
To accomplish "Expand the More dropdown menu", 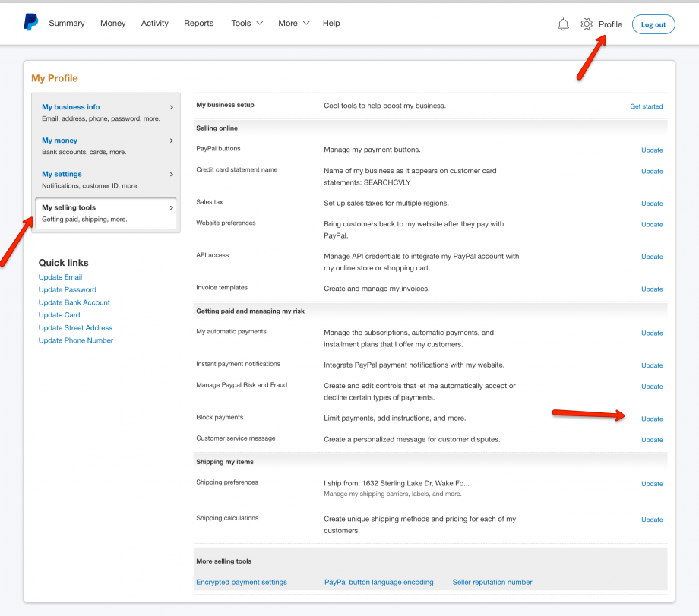I will click(x=294, y=24).
